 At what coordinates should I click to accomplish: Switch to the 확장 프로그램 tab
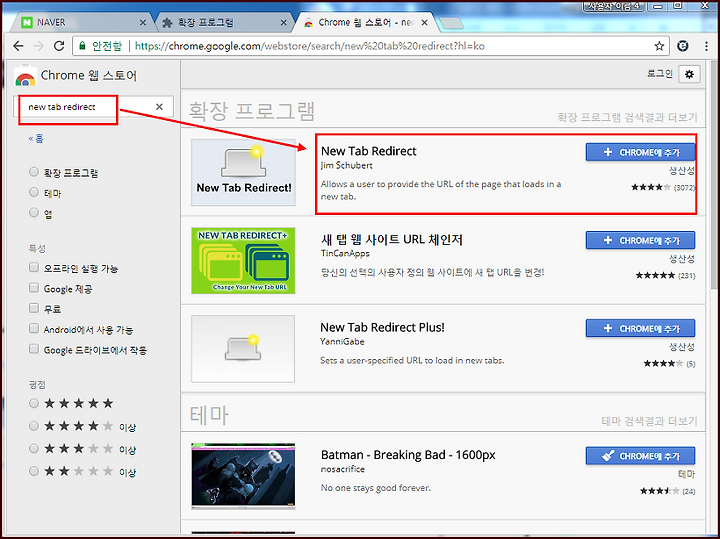click(224, 22)
